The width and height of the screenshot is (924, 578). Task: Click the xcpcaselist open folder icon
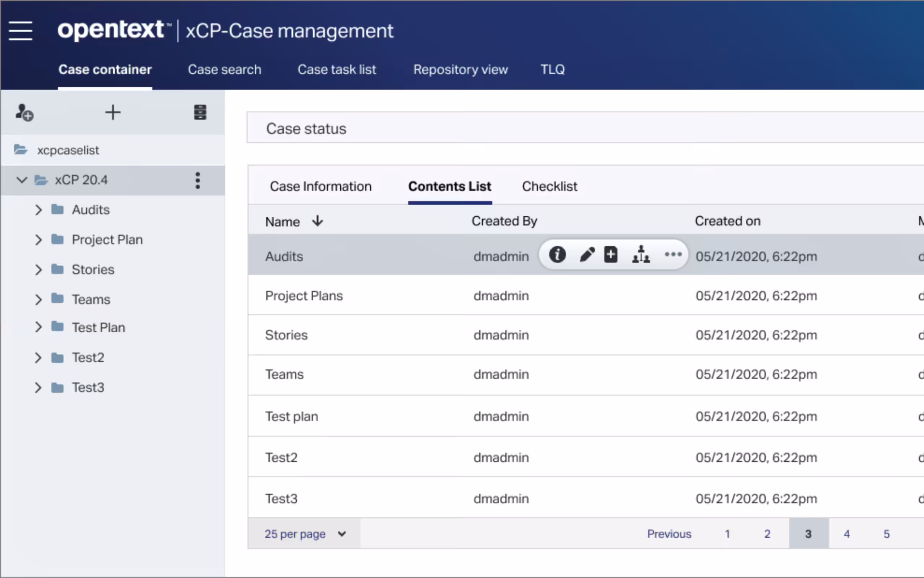21,150
